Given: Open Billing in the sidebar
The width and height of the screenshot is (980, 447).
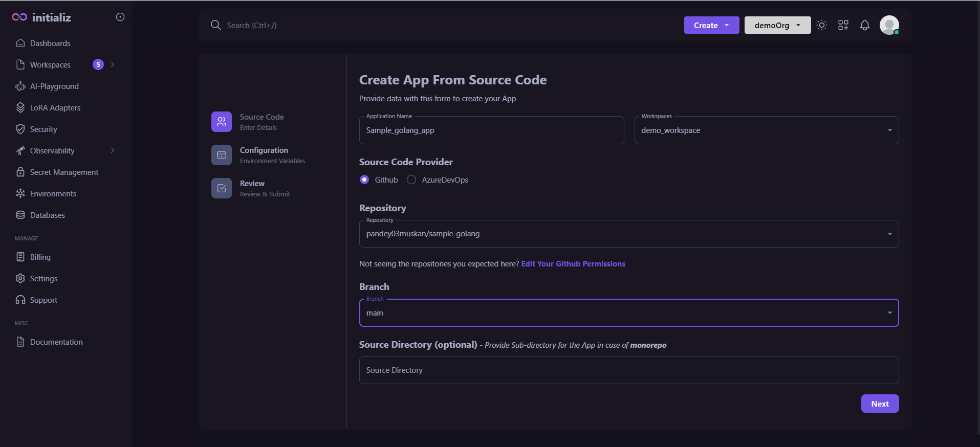Looking at the screenshot, I should tap(40, 257).
